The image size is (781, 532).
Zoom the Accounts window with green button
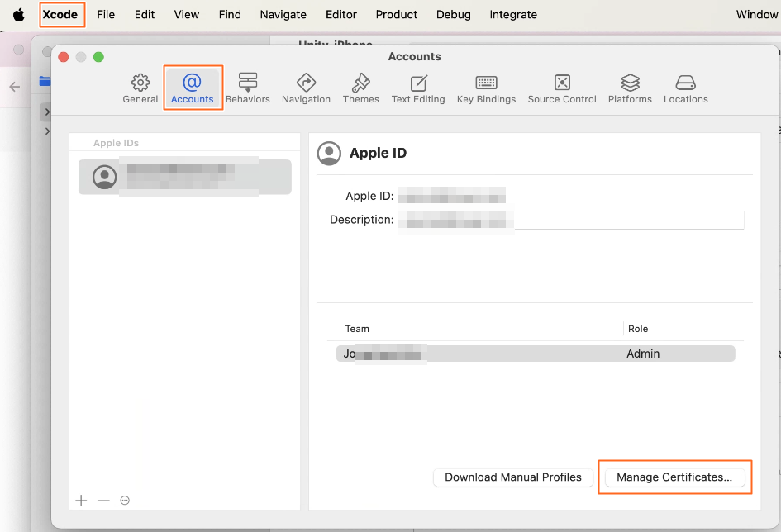[98, 57]
